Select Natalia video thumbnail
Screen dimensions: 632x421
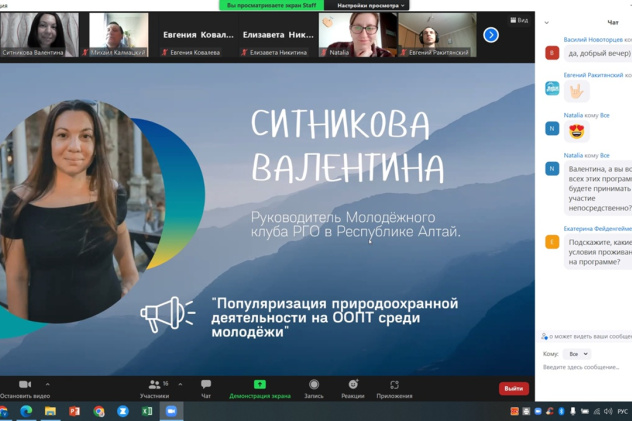tap(358, 35)
